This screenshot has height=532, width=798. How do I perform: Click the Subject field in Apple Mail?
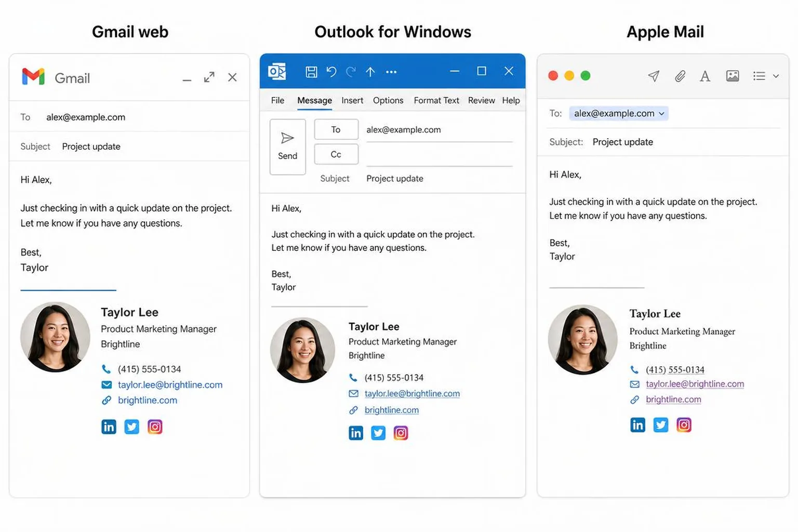point(663,142)
